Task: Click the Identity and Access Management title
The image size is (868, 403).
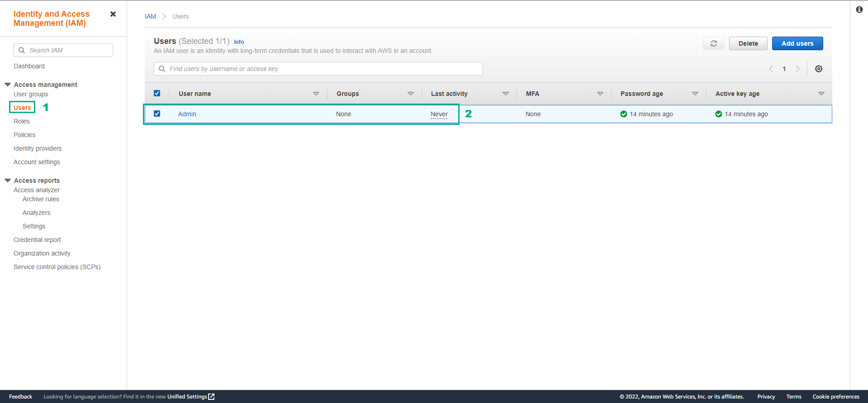Action: (52, 19)
